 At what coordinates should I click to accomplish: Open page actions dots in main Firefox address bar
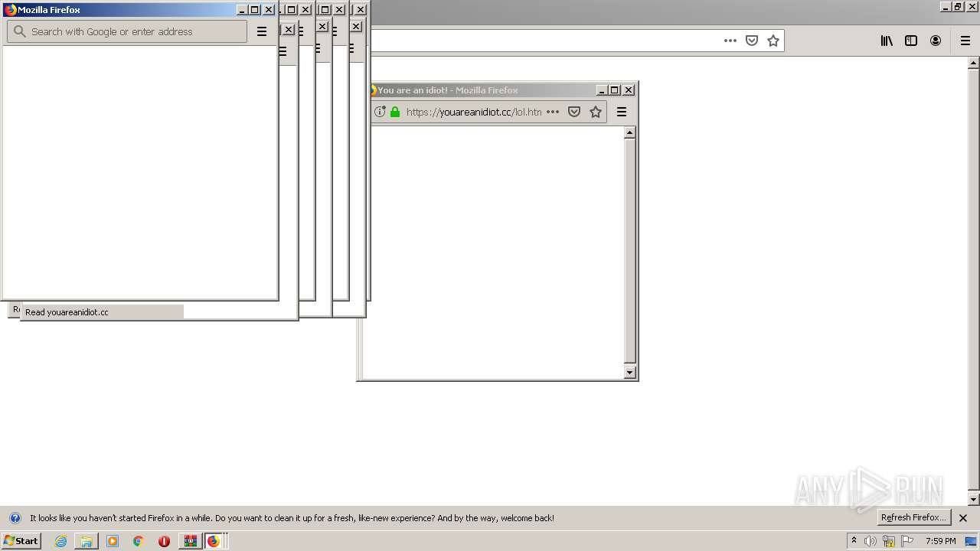730,41
